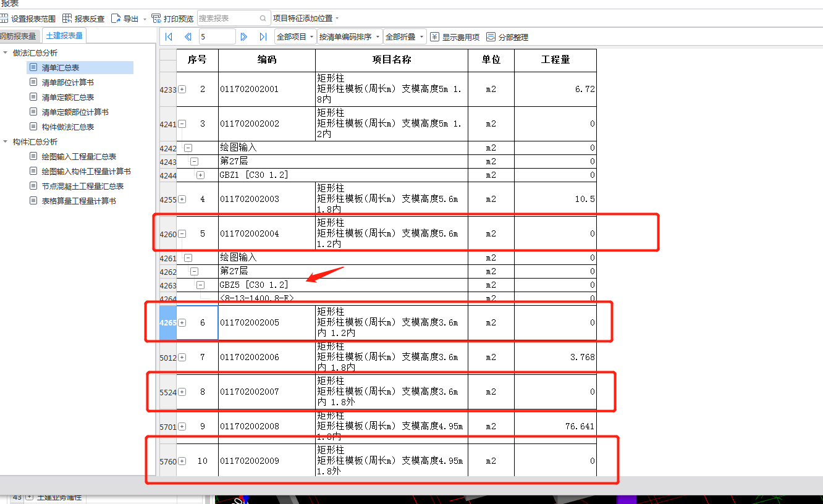Open the 全部折叠 dropdown
Viewport: 823px width, 504px height.
(x=405, y=37)
